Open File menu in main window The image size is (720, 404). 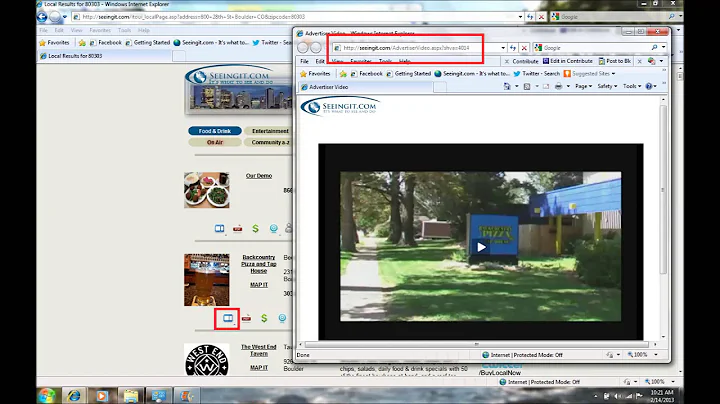[44, 30]
